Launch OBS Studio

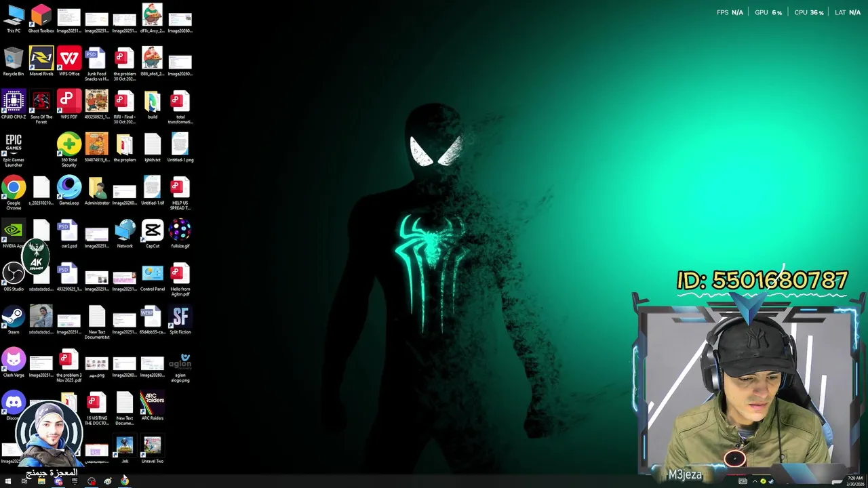pyautogui.click(x=14, y=277)
